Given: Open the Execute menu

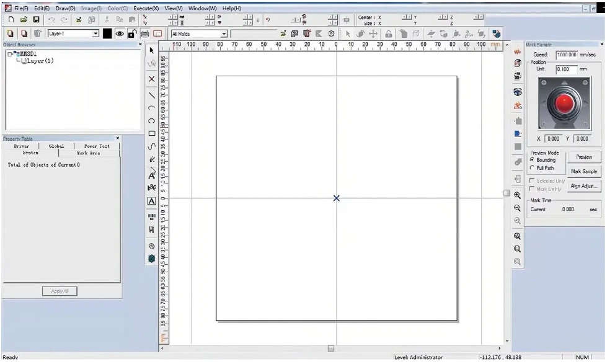Looking at the screenshot, I should click(x=146, y=8).
